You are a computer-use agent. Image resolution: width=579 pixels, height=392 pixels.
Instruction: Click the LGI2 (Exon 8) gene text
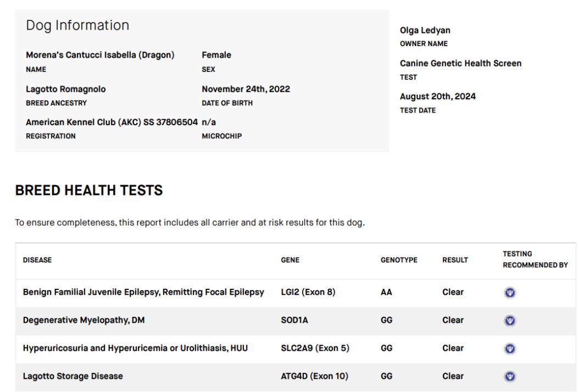(x=308, y=293)
